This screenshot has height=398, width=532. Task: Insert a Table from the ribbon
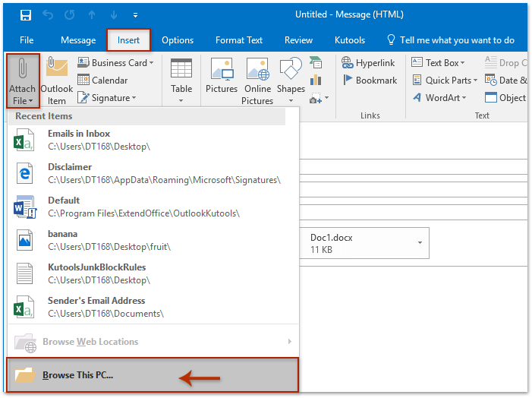[181, 71]
